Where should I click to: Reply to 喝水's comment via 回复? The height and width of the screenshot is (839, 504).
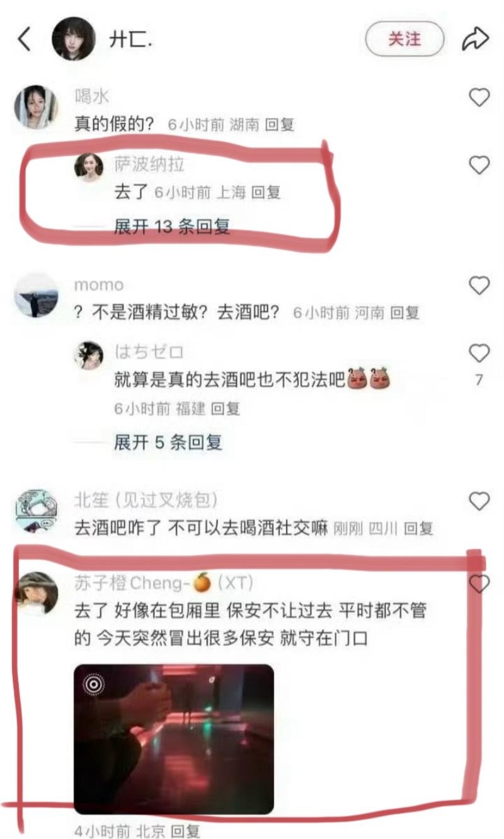279,125
